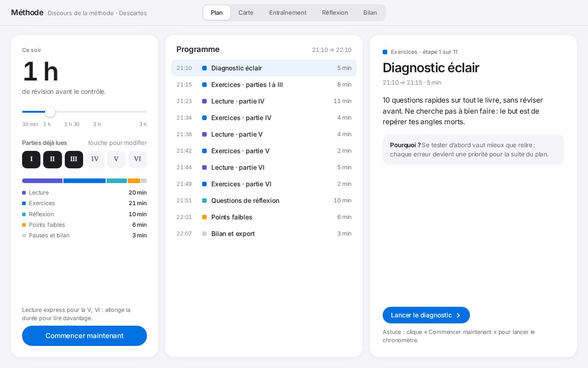Select the Lecture · partie V step
588x368 pixels.
coord(264,134)
